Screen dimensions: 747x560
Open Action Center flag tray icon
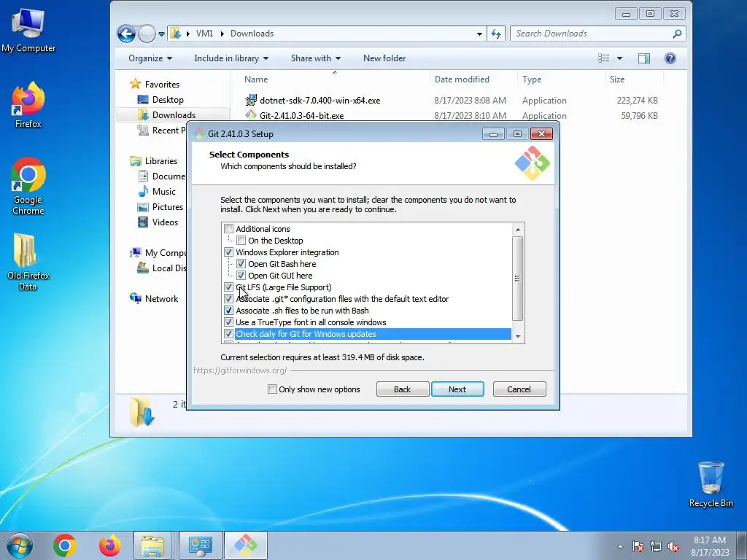[x=638, y=546]
